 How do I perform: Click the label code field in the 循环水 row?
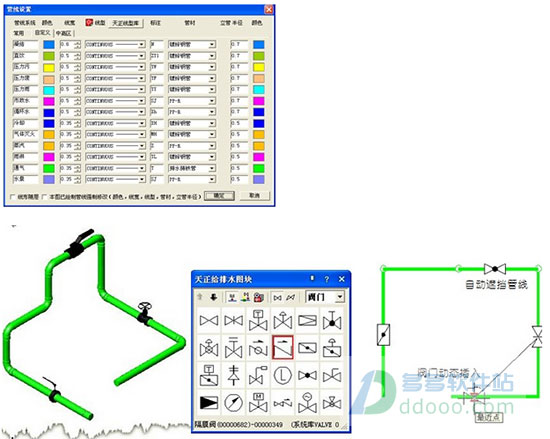(157, 112)
